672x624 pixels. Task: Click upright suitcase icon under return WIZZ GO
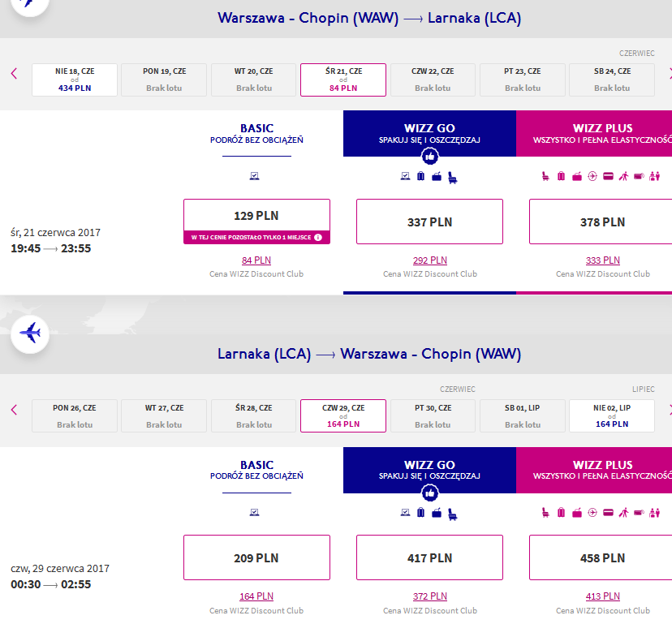[421, 513]
